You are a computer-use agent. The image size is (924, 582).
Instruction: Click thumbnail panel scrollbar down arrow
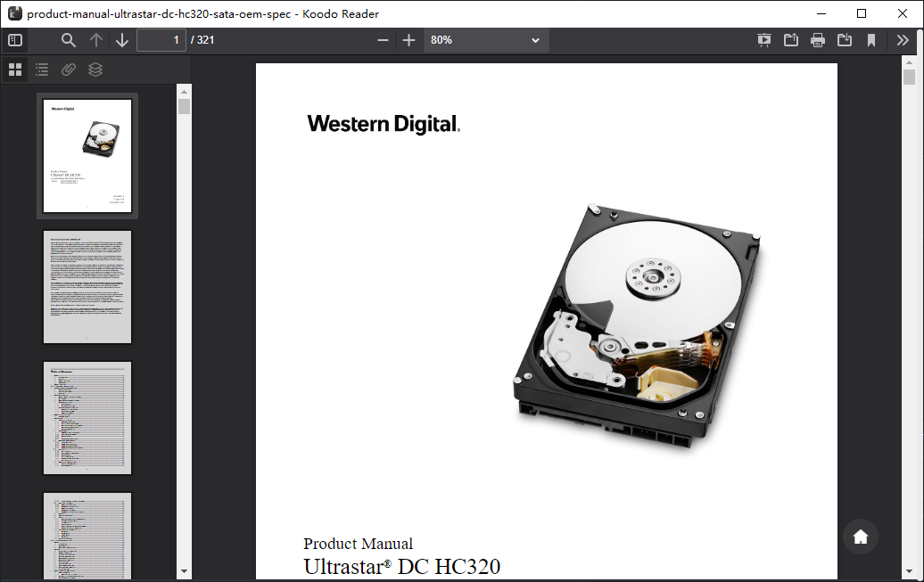click(184, 571)
